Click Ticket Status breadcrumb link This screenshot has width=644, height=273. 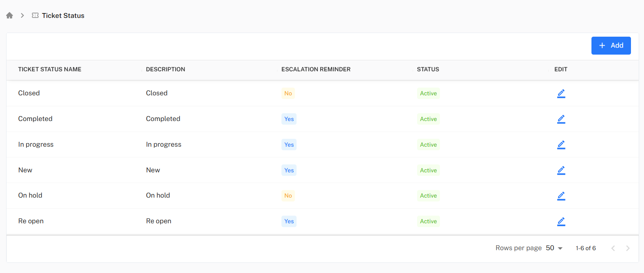63,15
